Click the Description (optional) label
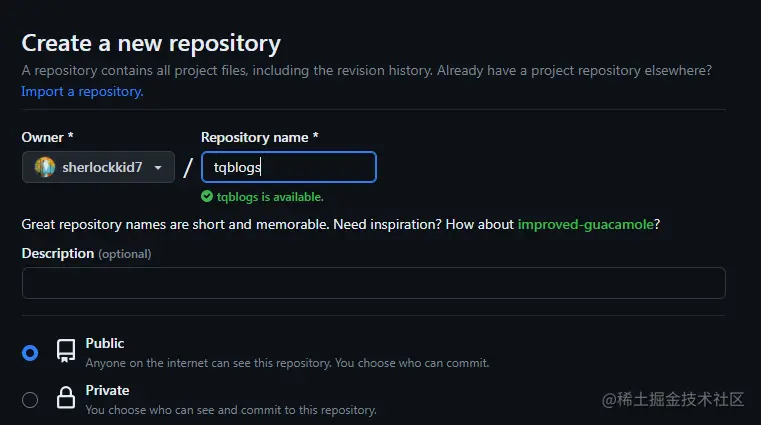The width and height of the screenshot is (761, 425). (x=86, y=254)
